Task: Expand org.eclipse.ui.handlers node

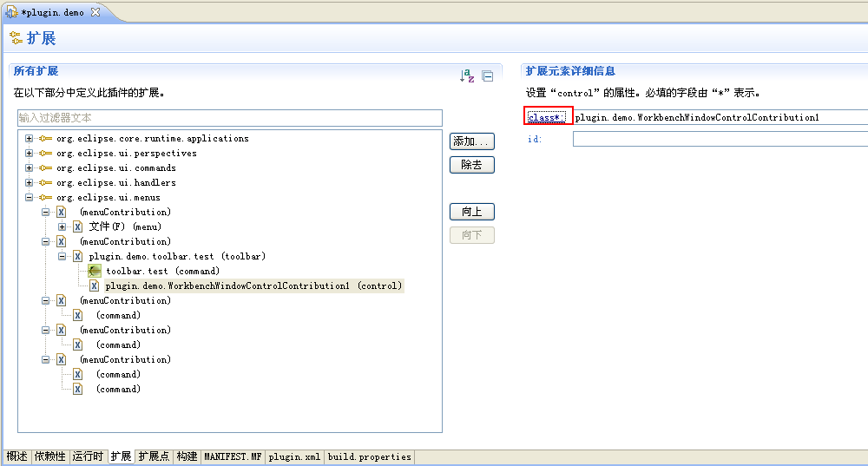Action: tap(29, 182)
